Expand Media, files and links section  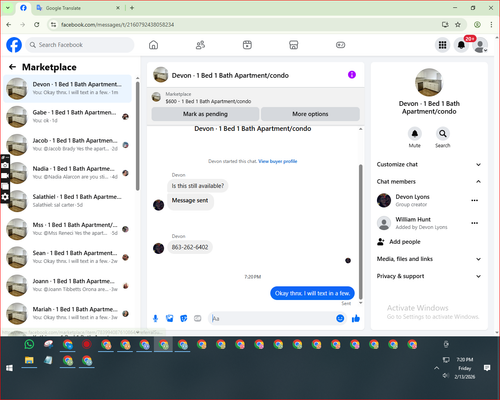tap(429, 259)
